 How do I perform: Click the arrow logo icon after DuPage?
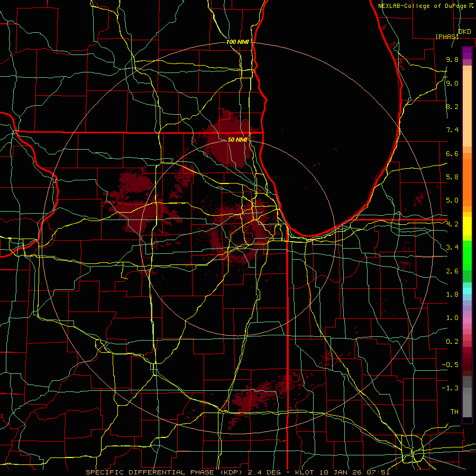pyautogui.click(x=471, y=5)
